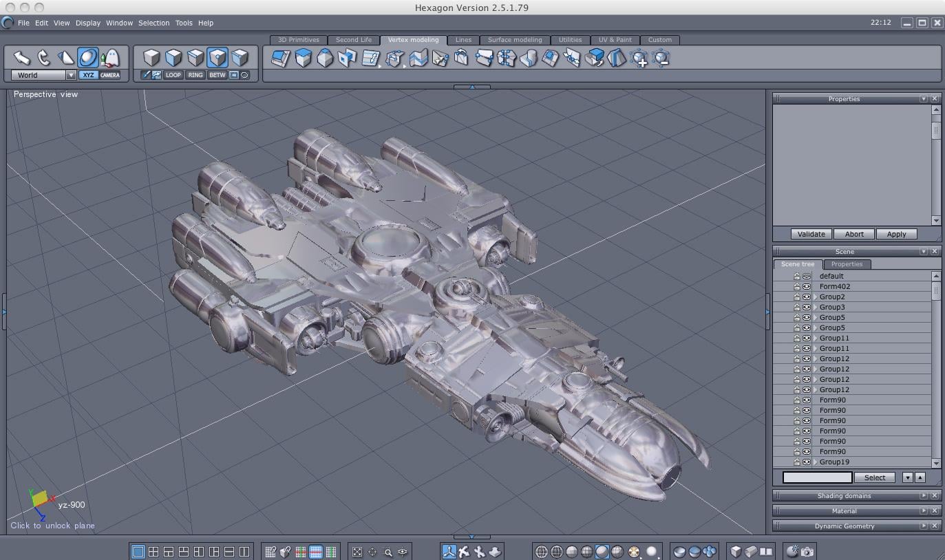This screenshot has height=560, width=945.
Task: Click the Validate button
Action: 811,234
